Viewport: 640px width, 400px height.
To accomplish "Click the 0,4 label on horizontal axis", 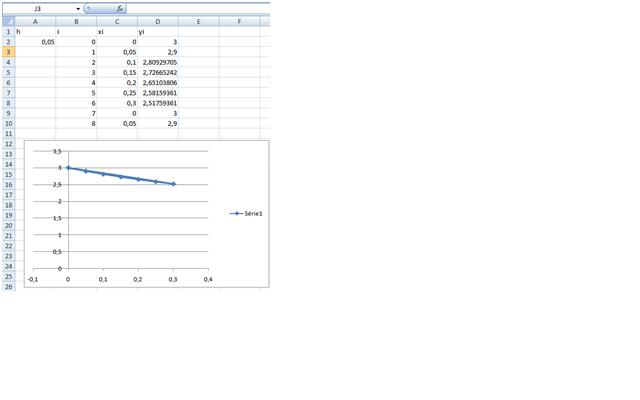I will point(208,280).
